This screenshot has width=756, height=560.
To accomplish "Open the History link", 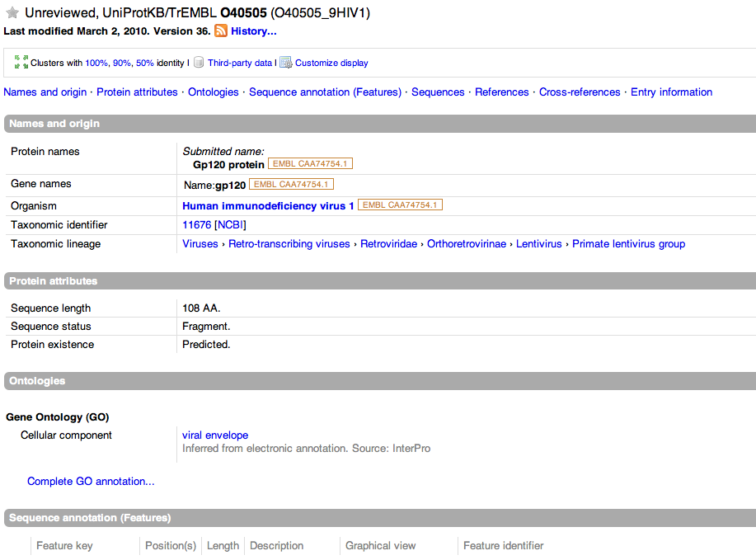I will coord(253,31).
